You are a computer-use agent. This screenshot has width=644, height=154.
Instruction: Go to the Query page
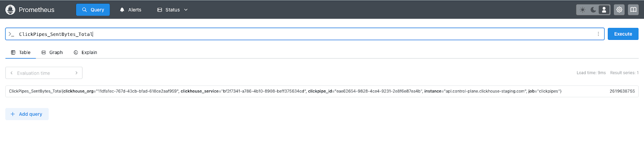click(x=93, y=10)
